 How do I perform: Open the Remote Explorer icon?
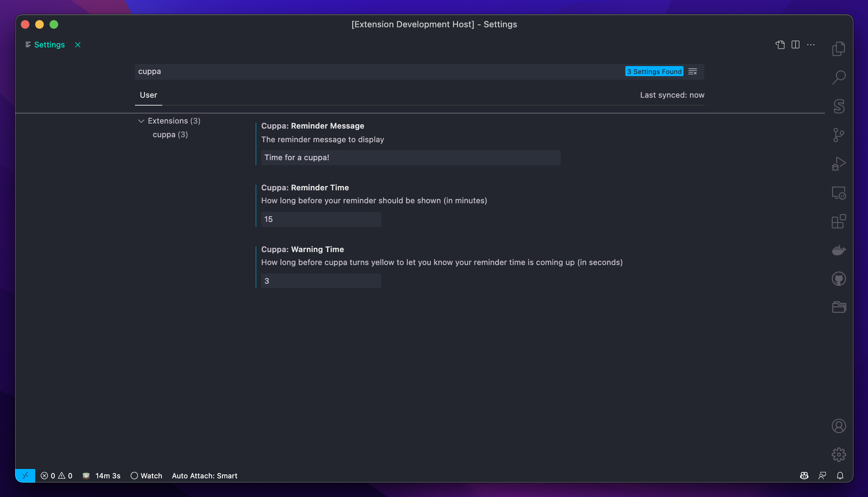point(839,193)
